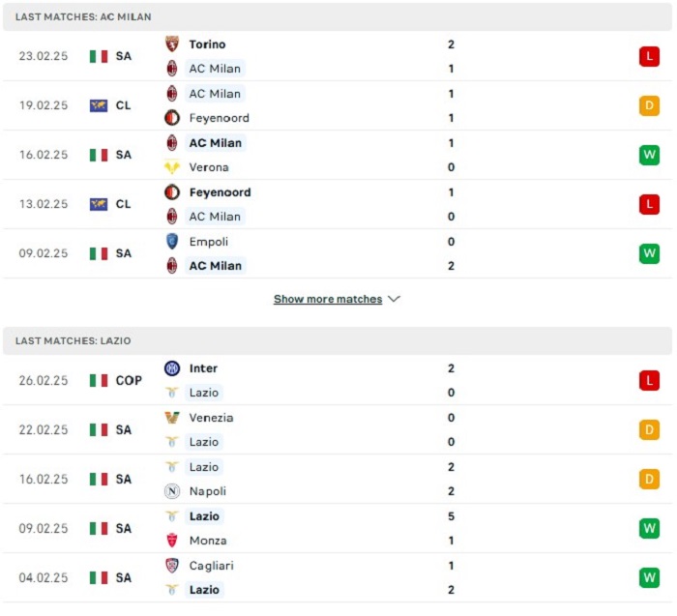Screen dimensions: 677x616
Task: Click the Venezia club crest icon
Action: [x=172, y=418]
